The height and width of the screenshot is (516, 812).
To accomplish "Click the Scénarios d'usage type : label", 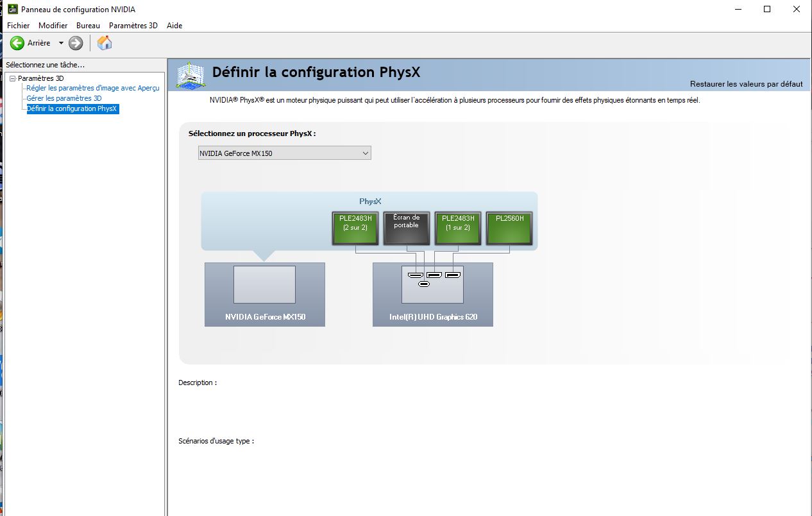I will pos(216,441).
